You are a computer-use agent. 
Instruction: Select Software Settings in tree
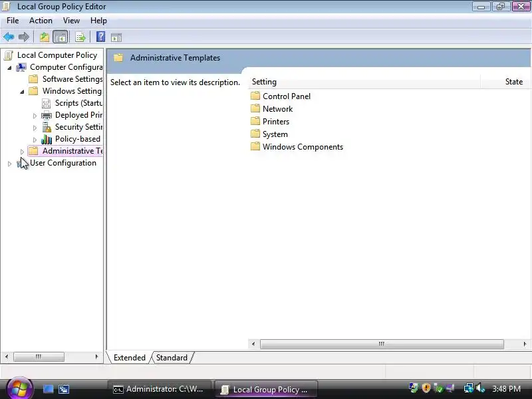[72, 79]
